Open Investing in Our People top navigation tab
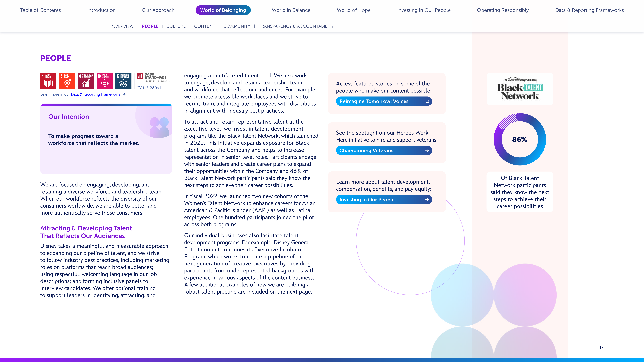The width and height of the screenshot is (644, 362). [x=424, y=10]
